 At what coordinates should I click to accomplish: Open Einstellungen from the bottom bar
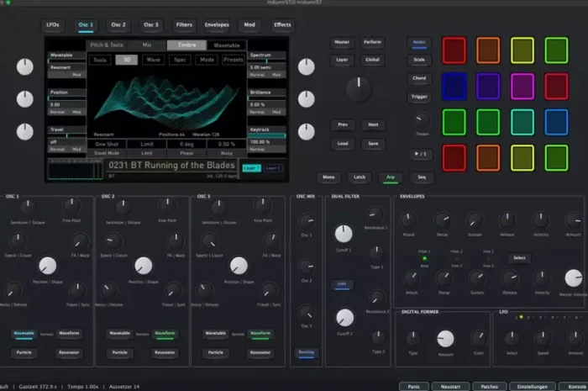point(532,387)
